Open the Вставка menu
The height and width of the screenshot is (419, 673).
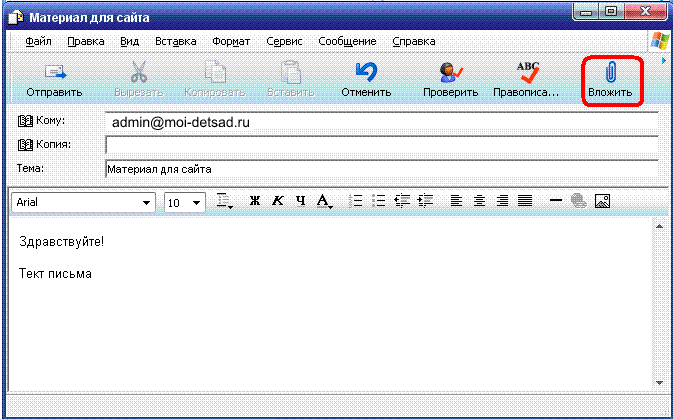coord(175,42)
